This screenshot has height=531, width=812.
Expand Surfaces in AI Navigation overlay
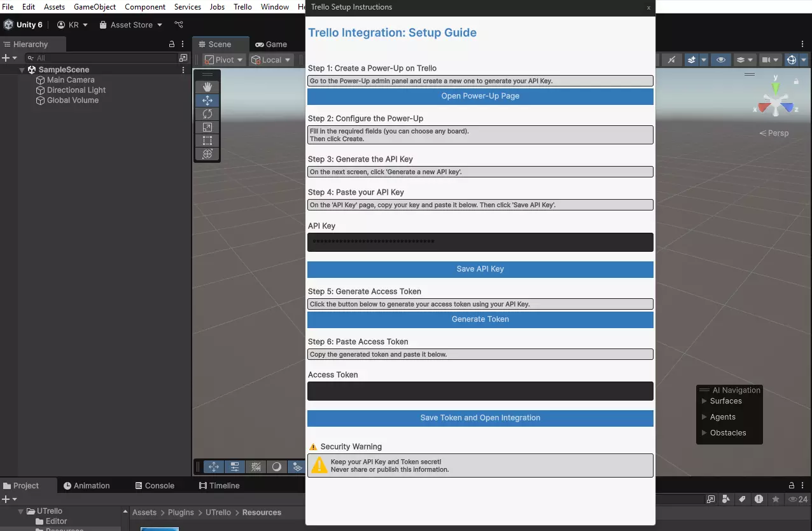(704, 401)
